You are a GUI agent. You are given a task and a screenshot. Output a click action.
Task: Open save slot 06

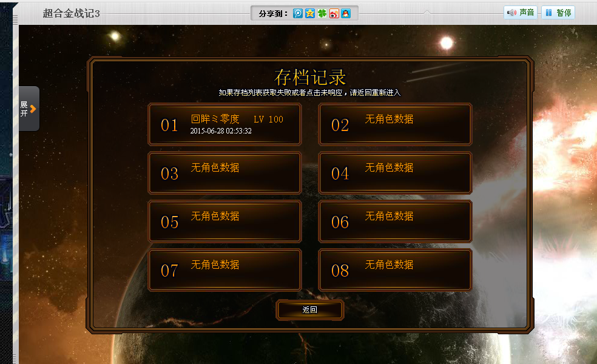[x=395, y=221]
